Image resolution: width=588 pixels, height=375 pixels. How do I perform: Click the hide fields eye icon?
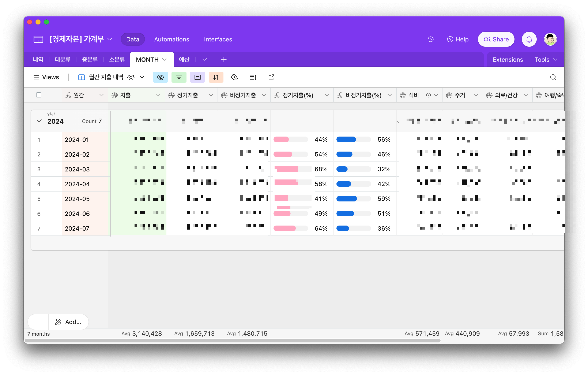click(160, 77)
